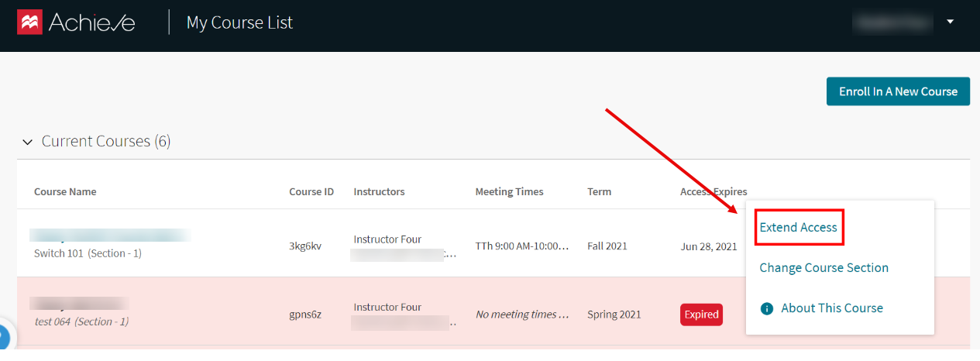980x361 pixels.
Task: Open the Switch 101 course link
Action: [x=110, y=236]
